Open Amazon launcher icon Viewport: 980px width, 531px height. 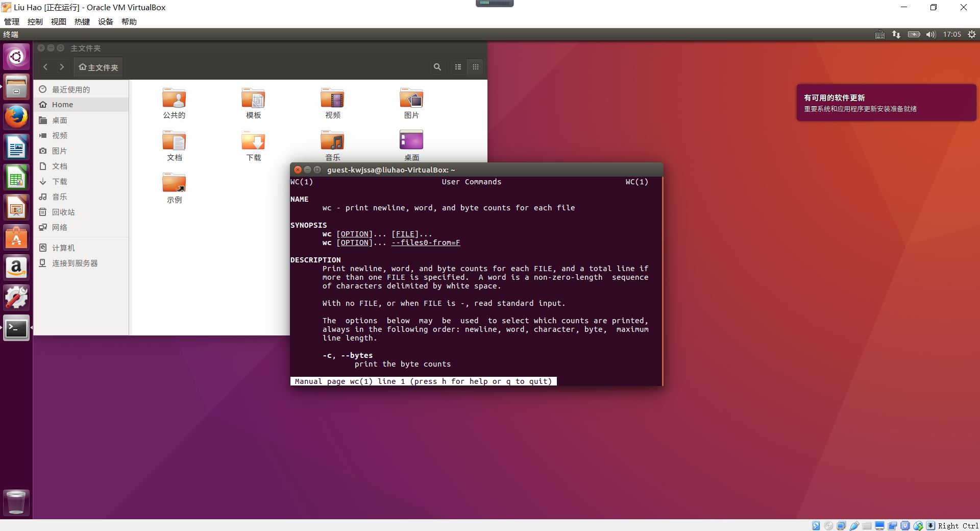coord(16,268)
